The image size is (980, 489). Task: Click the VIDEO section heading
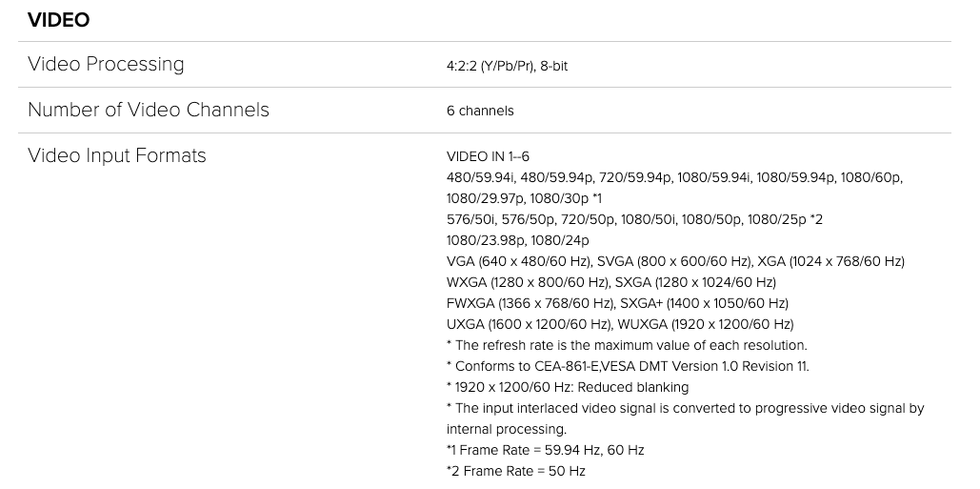[58, 20]
